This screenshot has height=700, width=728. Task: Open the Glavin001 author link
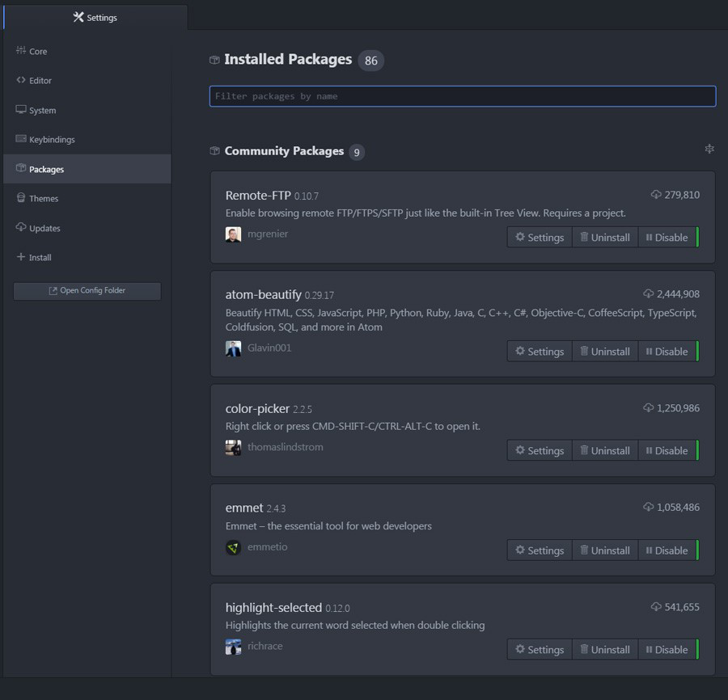coord(269,348)
